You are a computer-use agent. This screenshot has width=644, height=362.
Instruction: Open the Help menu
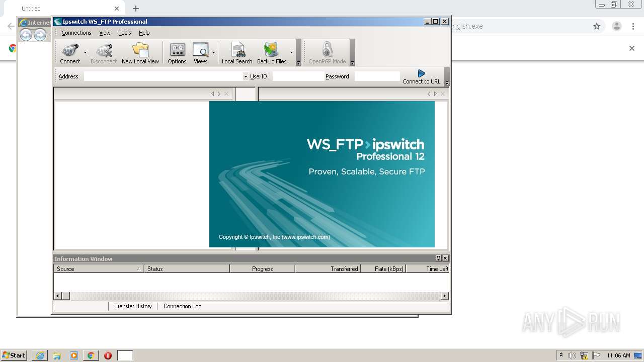pyautogui.click(x=144, y=33)
